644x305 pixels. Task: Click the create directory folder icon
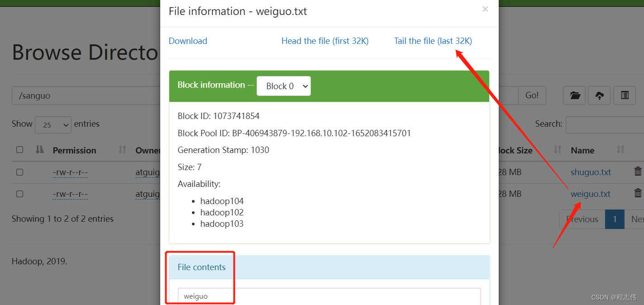pyautogui.click(x=575, y=95)
